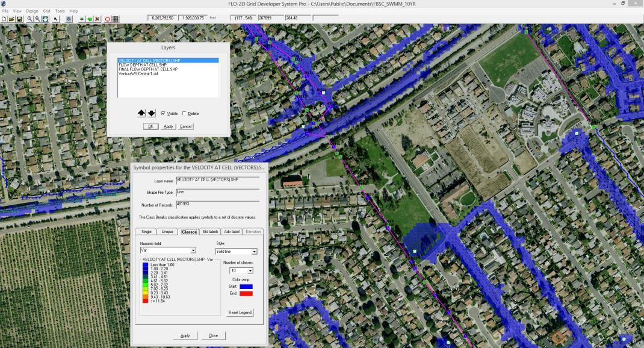
Task: Choose the arrow pointer selection tool
Action: coord(56,19)
